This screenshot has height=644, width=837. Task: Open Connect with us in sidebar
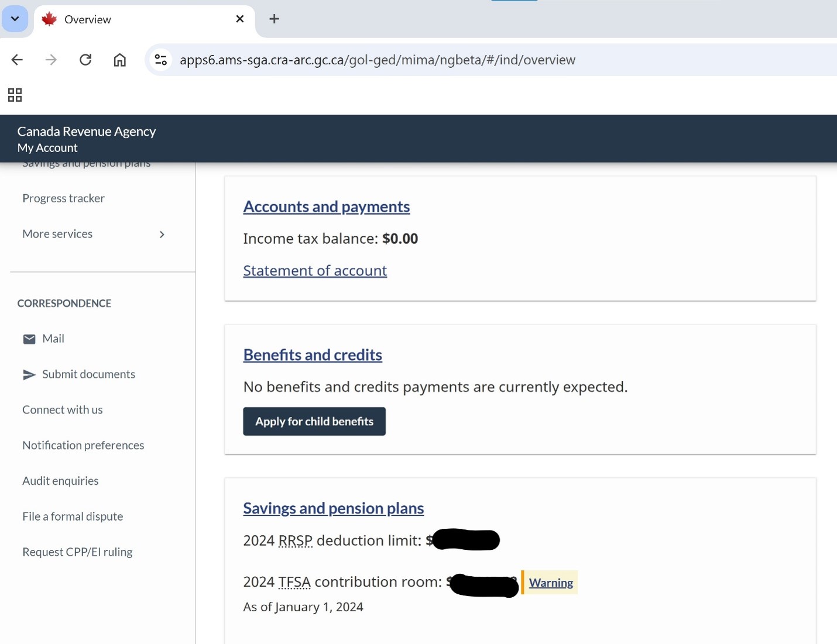pos(63,410)
